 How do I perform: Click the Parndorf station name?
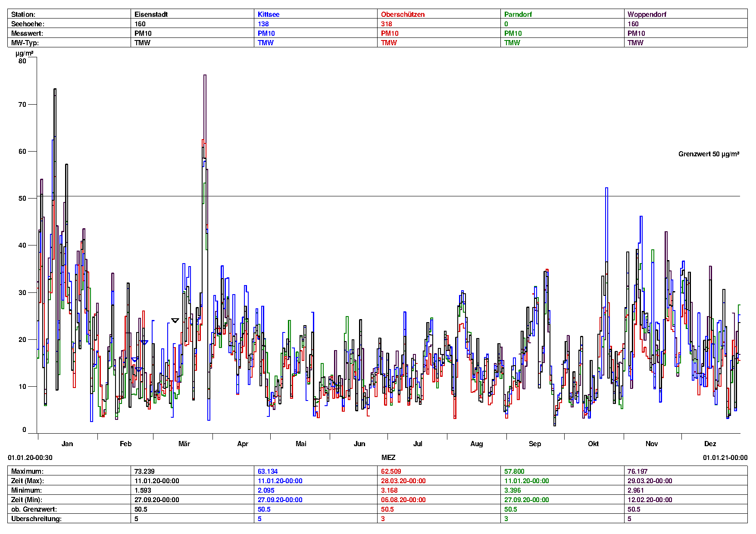tap(518, 14)
